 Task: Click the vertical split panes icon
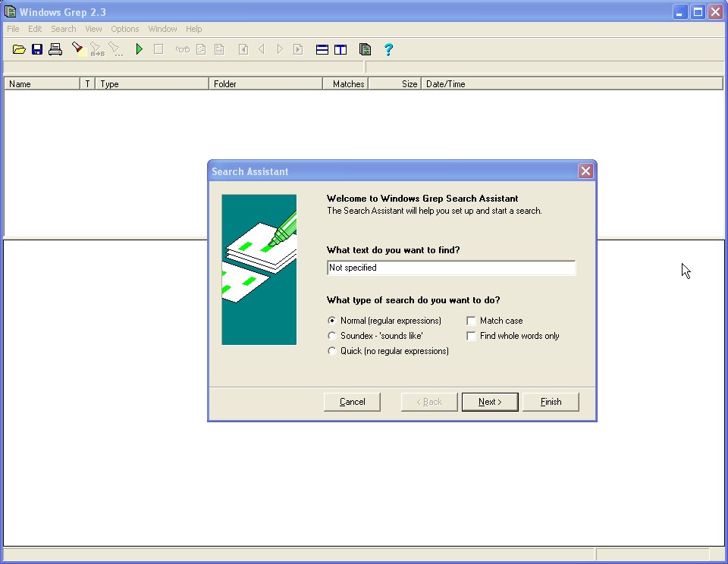click(x=340, y=50)
